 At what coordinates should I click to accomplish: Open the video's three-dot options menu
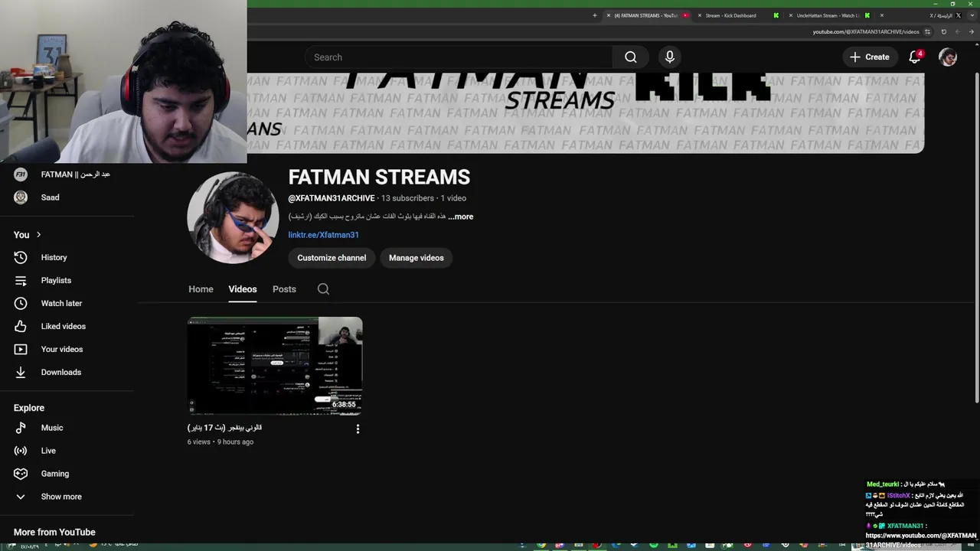click(x=358, y=429)
